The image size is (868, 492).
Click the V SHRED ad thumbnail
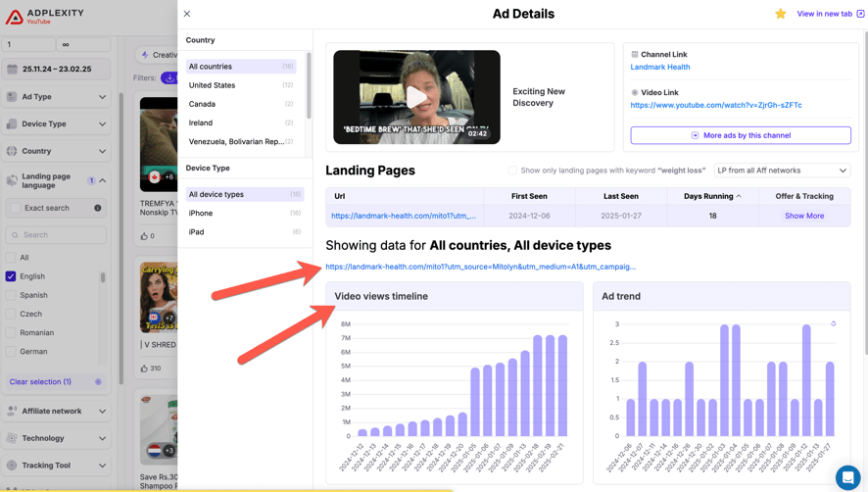[159, 298]
